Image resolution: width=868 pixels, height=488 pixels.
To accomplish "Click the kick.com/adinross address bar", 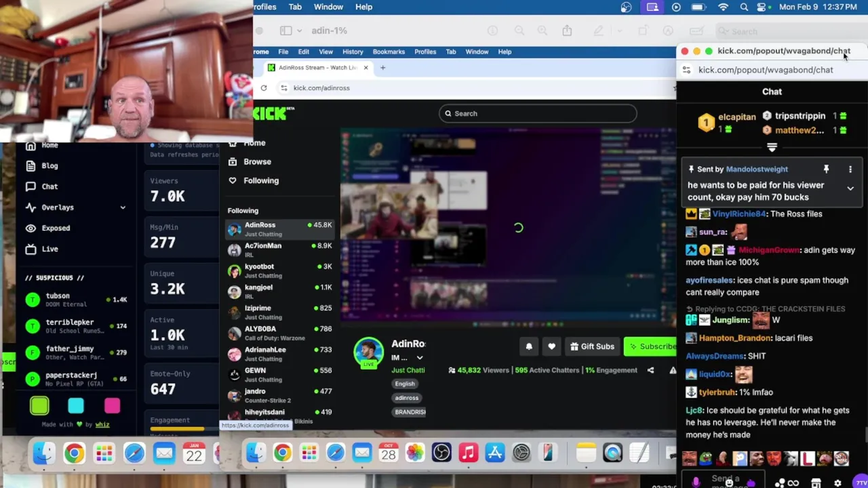I will pyautogui.click(x=475, y=88).
